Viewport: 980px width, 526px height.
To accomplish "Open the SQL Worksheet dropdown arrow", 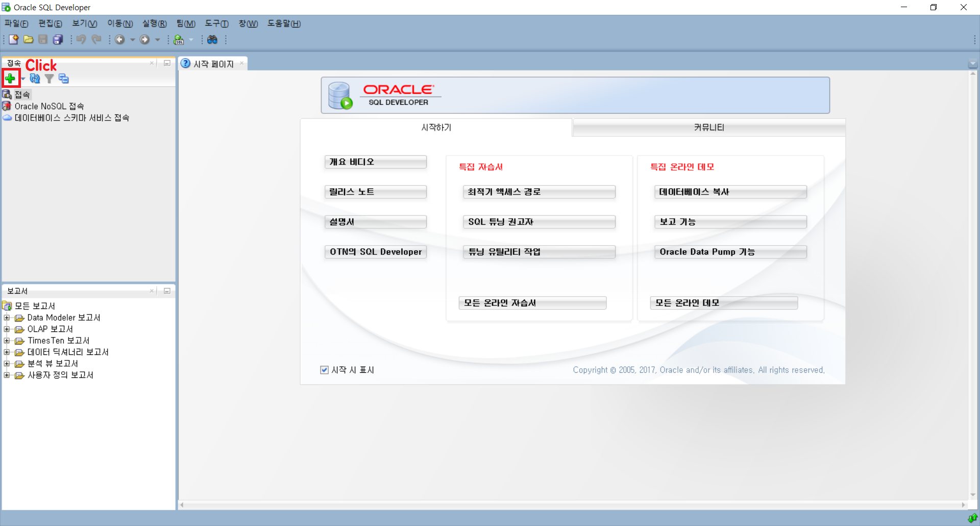I will point(191,39).
